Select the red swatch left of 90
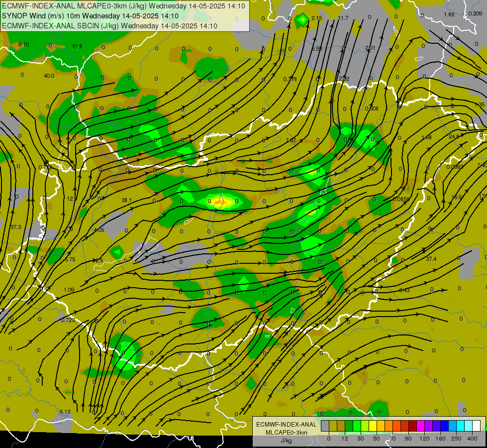This screenshot has width=487, height=448. (405, 426)
